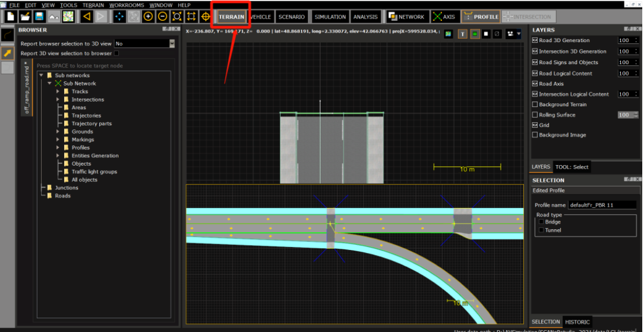Collapse the Sub networks tree node
This screenshot has height=332, width=644.
pyautogui.click(x=42, y=76)
